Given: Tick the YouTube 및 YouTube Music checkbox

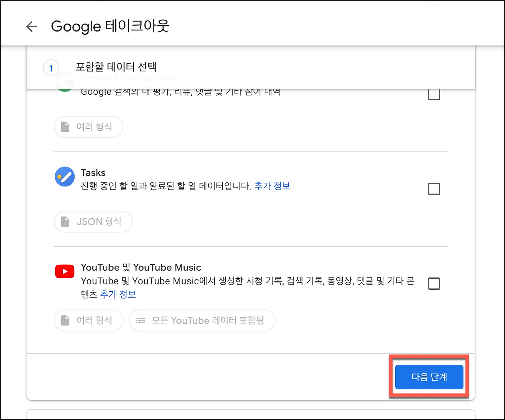Looking at the screenshot, I should (x=434, y=283).
